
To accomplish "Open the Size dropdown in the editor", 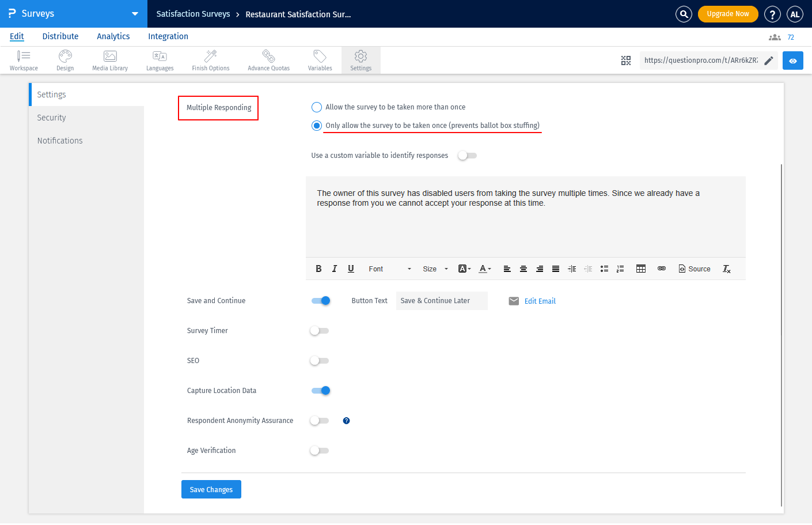I will [435, 269].
